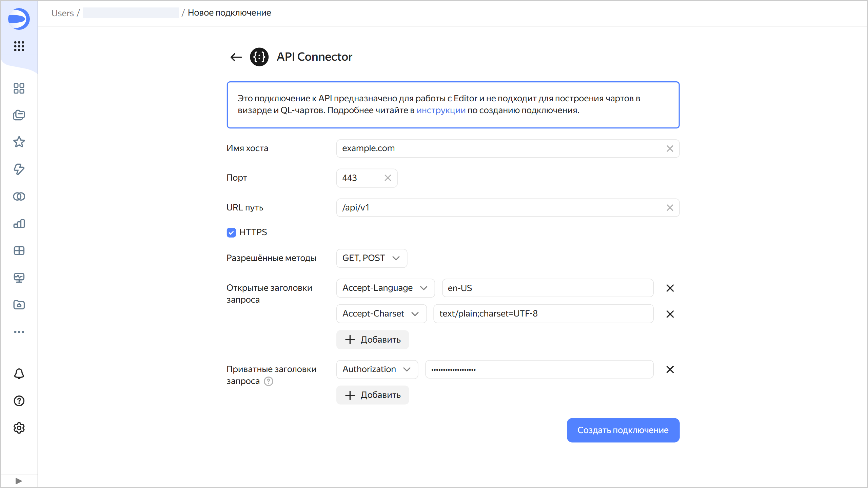The width and height of the screenshot is (868, 488).
Task: Open the 'инструкции' link
Action: click(441, 110)
